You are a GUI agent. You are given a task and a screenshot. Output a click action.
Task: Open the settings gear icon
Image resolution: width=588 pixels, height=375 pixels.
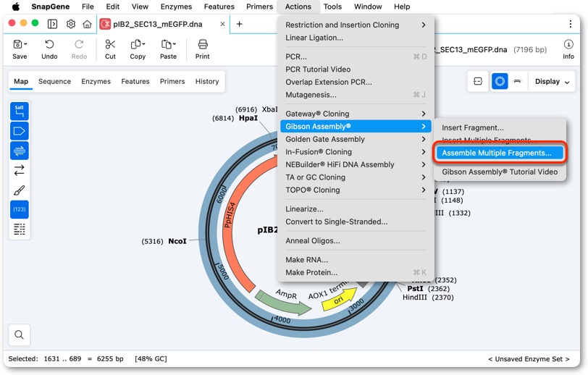[70, 24]
